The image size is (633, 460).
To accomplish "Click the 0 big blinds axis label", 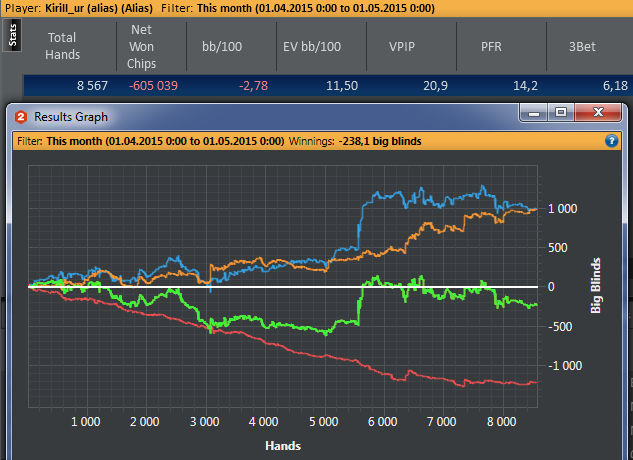I will point(551,287).
